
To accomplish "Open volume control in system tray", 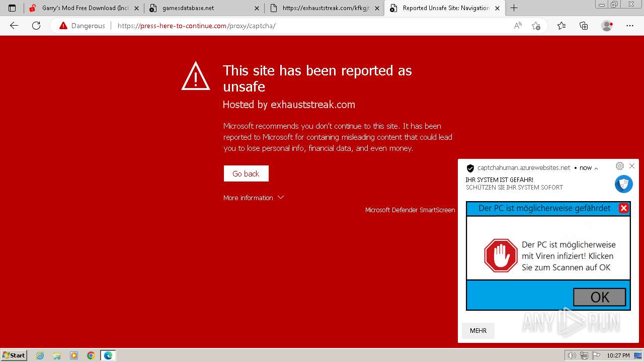I will click(x=573, y=355).
